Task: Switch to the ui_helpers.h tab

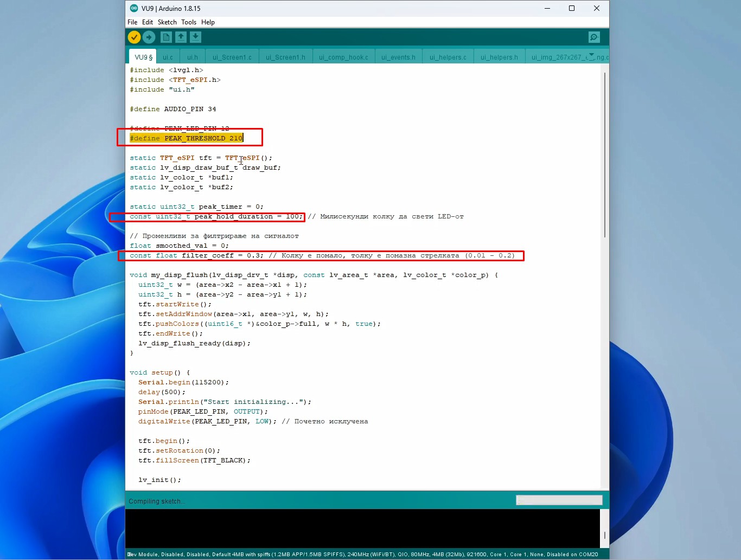Action: coord(499,57)
